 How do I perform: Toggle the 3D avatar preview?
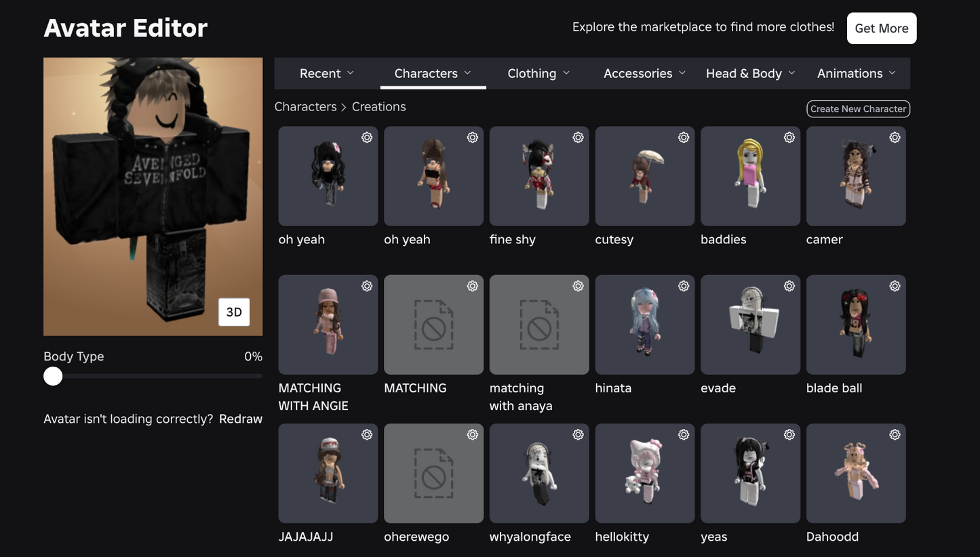coord(234,312)
